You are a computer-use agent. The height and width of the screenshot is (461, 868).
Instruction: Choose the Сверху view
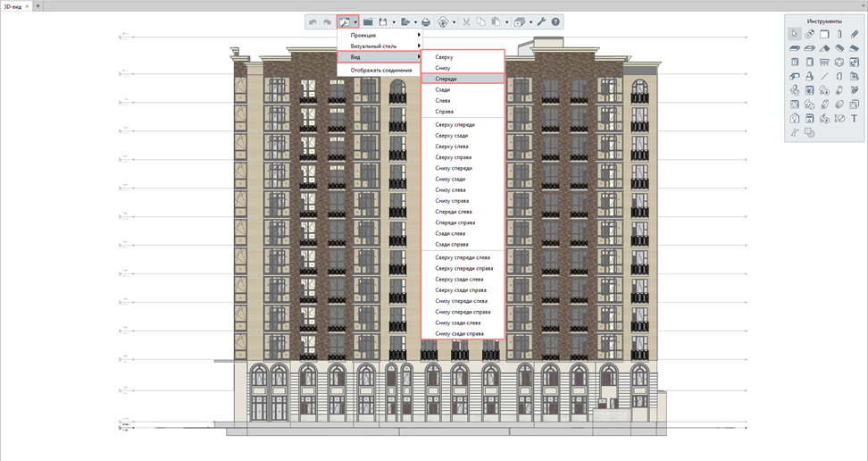tap(463, 56)
